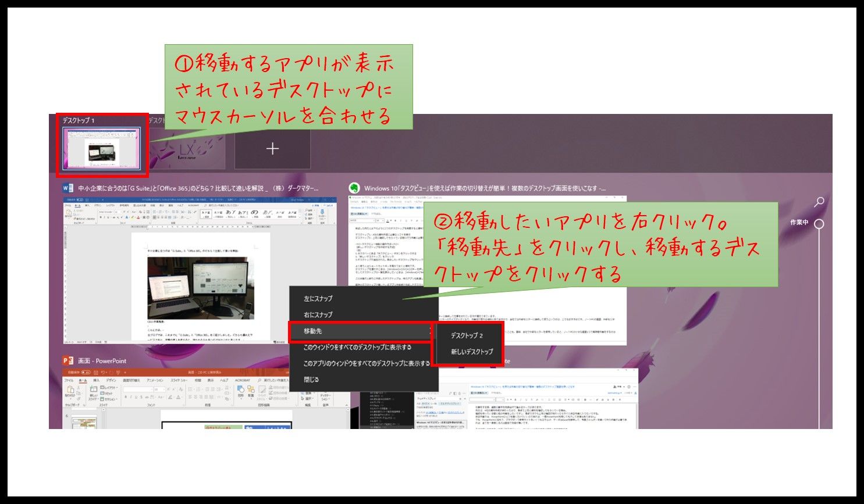864x504 pixels.
Task: Click the Word icon beside the document title
Action: [x=68, y=188]
